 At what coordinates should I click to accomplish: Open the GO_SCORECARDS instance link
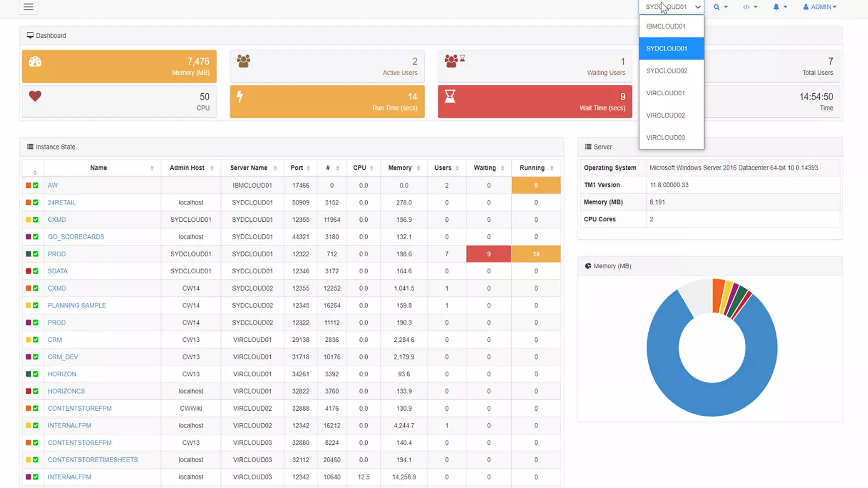click(76, 237)
